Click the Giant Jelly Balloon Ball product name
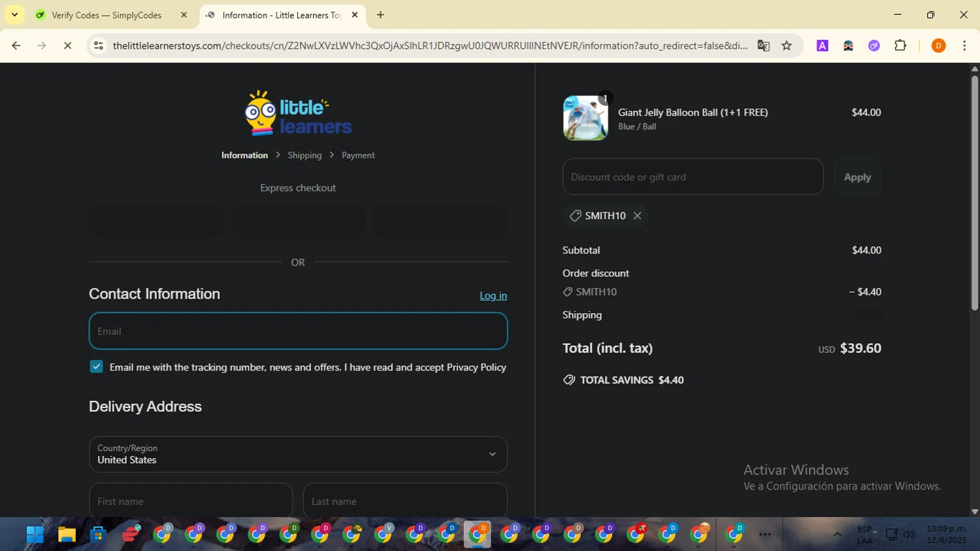 pos(693,112)
